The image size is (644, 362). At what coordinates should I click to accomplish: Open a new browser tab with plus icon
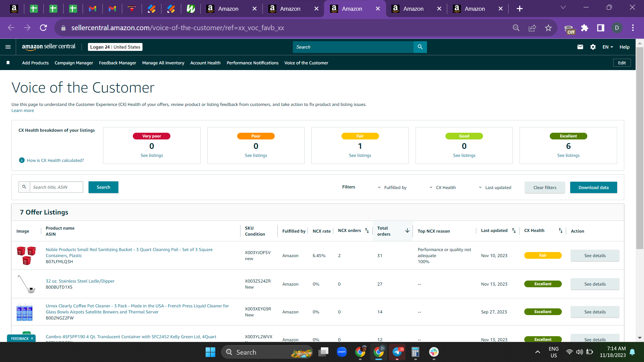click(520, 9)
